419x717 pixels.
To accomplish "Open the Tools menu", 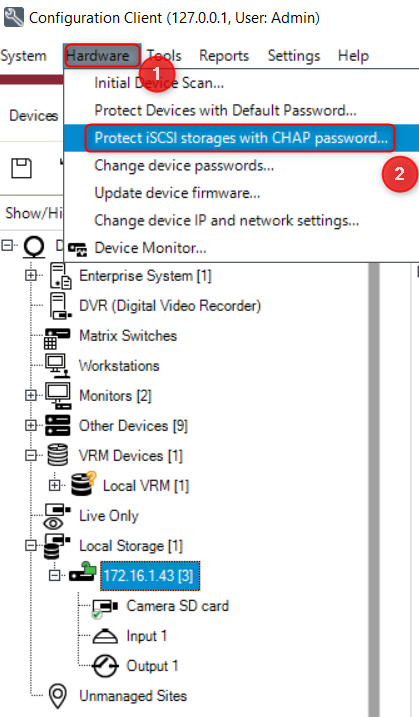I will coord(164,56).
